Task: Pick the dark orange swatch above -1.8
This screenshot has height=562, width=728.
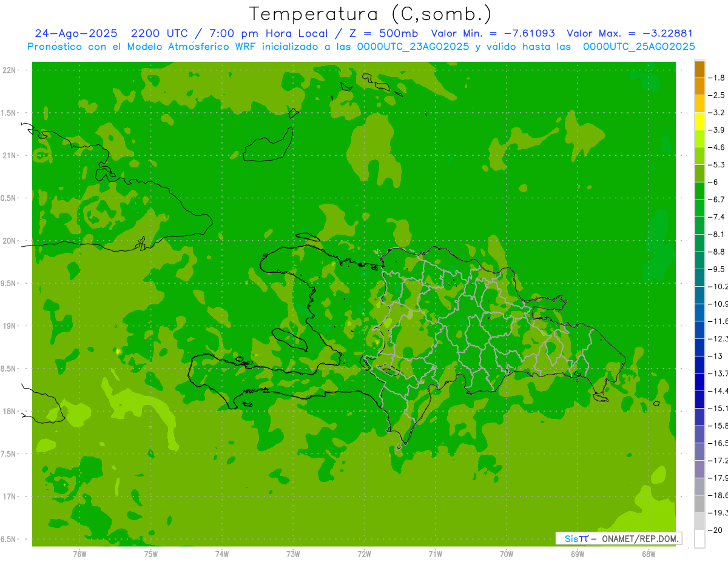Action: point(699,69)
